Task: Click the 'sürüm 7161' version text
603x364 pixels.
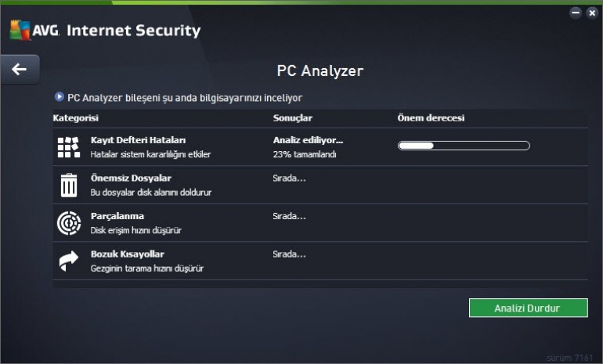Action: pos(570,358)
